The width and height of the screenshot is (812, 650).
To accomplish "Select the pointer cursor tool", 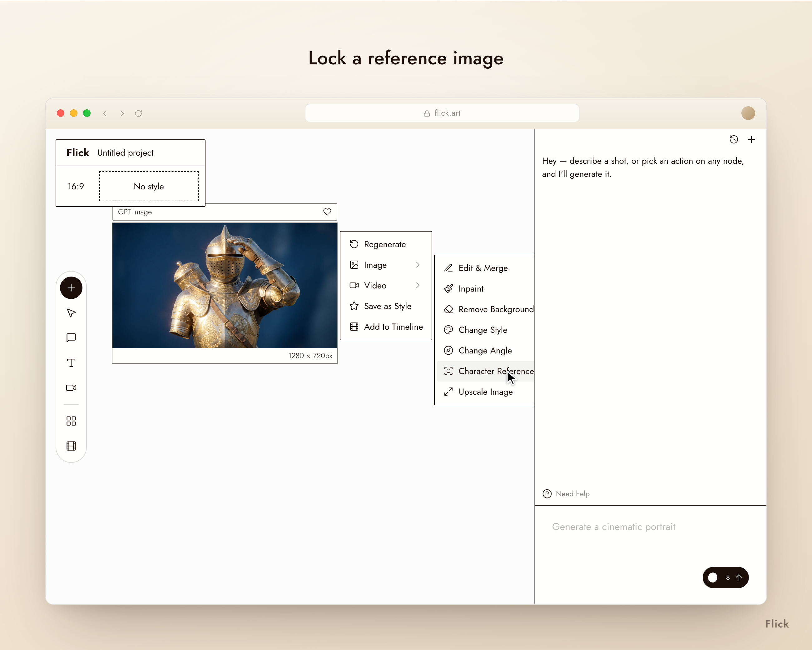I will 71,313.
